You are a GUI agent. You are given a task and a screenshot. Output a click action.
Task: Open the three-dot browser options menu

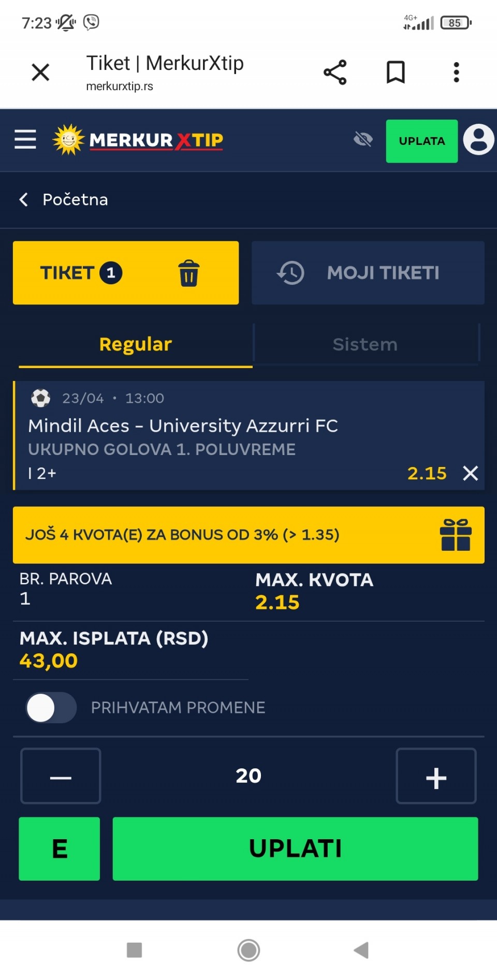click(456, 72)
